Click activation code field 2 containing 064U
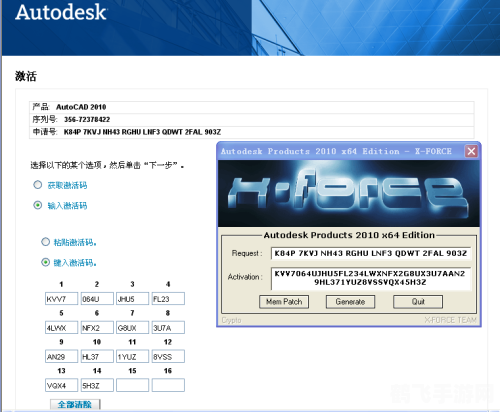The image size is (500, 412). (x=97, y=299)
